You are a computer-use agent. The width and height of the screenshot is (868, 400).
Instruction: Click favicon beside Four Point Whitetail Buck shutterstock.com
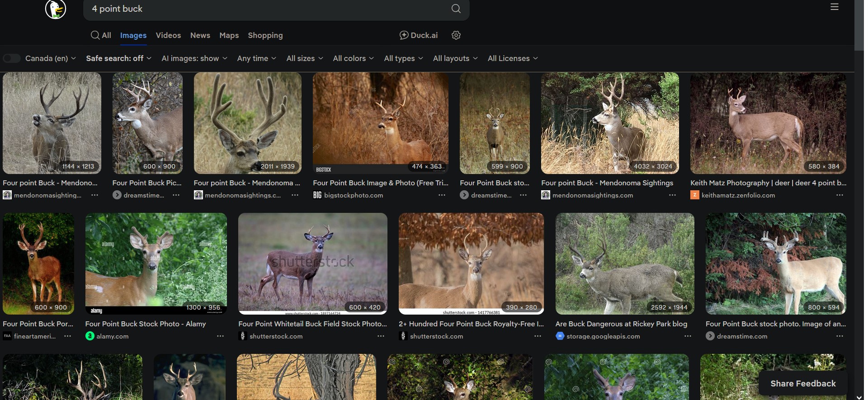point(243,336)
